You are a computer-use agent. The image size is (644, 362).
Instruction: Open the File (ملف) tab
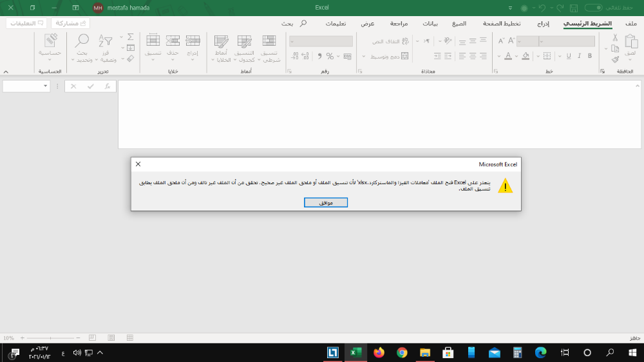631,24
